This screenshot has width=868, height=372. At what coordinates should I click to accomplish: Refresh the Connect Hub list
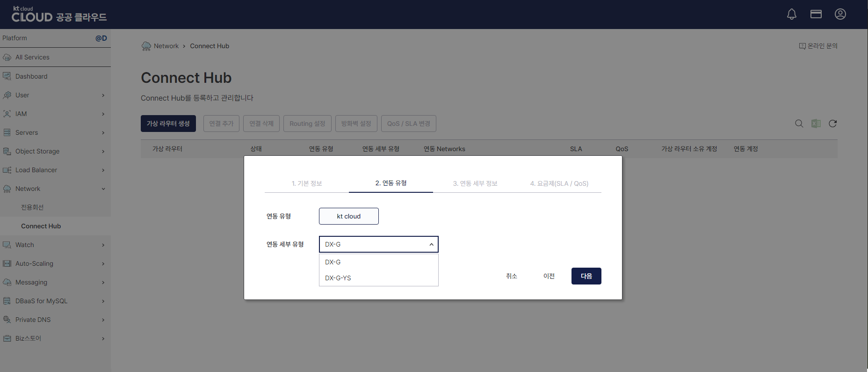833,124
